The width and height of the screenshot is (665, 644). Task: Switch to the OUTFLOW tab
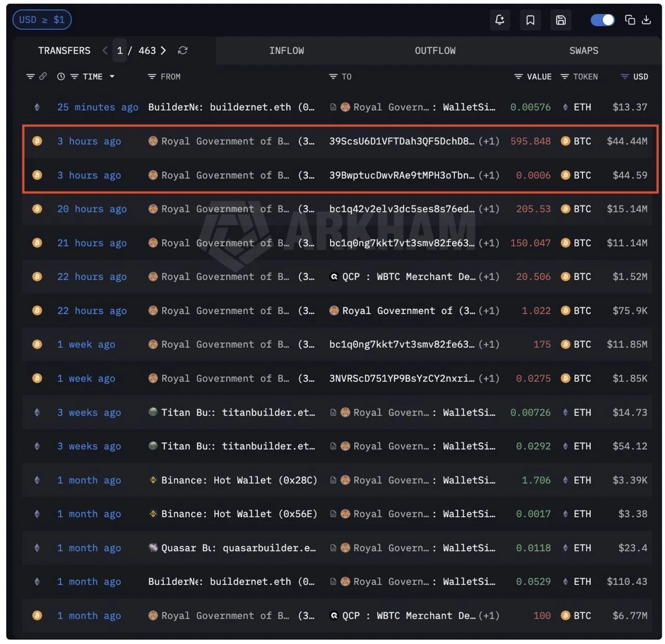click(x=435, y=50)
